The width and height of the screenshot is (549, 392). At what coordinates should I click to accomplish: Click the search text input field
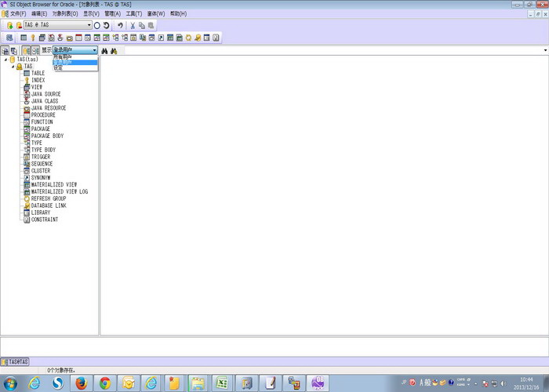[334, 51]
